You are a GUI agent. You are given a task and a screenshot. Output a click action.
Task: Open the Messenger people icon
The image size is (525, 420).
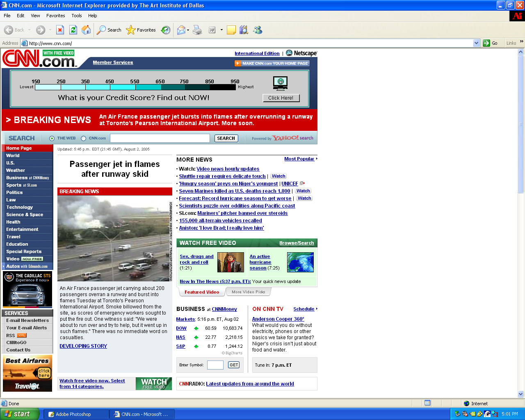258,30
